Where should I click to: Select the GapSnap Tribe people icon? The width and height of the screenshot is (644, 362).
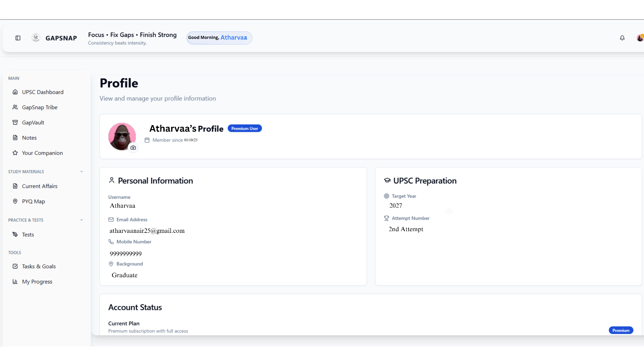point(15,107)
